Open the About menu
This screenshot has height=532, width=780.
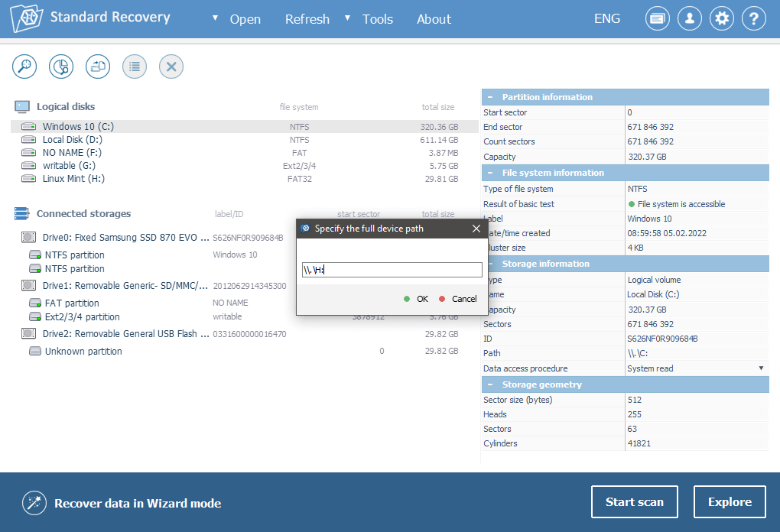pos(434,19)
